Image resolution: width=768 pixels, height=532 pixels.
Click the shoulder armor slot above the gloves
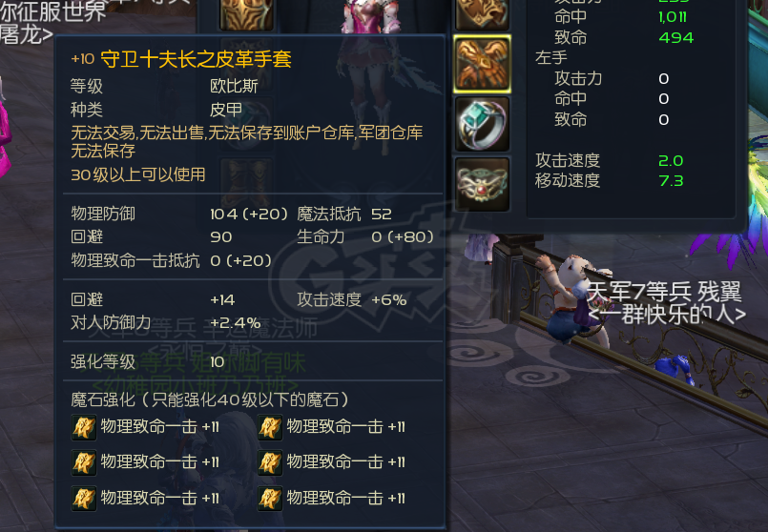coord(483,14)
